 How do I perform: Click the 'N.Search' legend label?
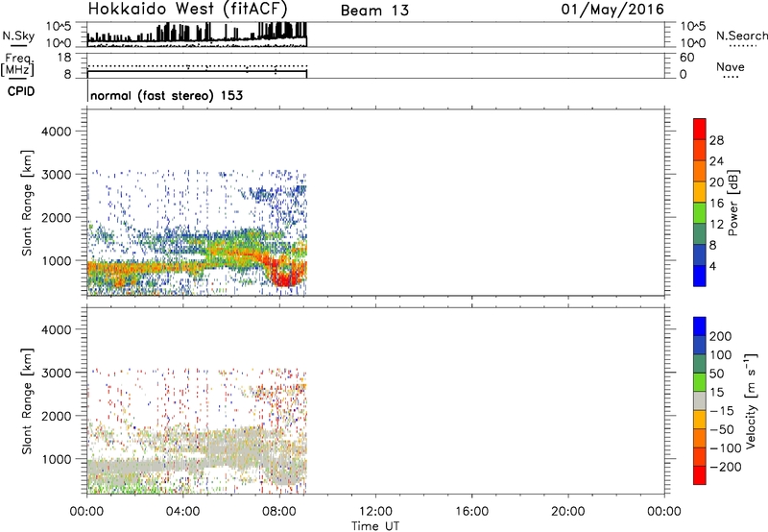click(741, 36)
